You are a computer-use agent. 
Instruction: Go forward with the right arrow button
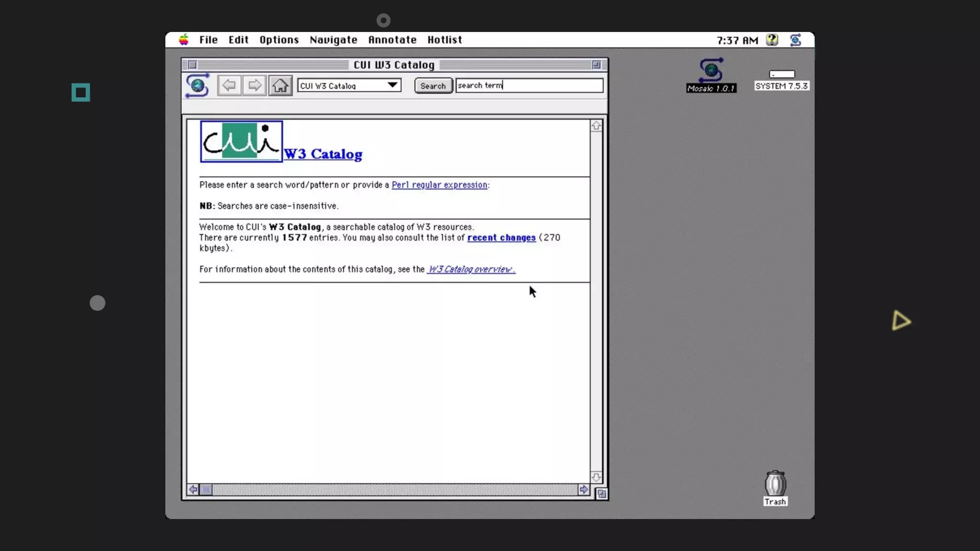click(x=254, y=86)
